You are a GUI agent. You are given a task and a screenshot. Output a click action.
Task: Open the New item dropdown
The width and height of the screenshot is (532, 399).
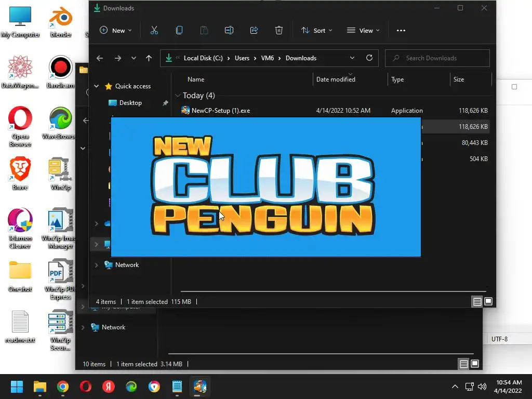116,31
